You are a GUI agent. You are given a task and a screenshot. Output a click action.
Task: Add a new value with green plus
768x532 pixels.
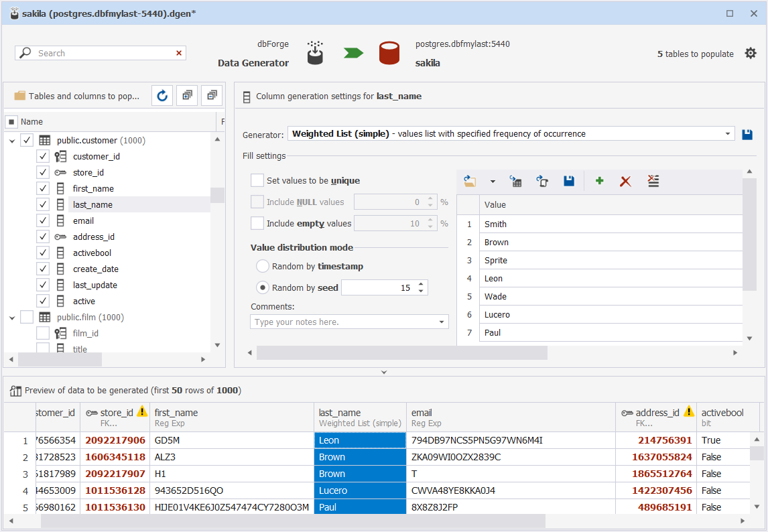coord(599,182)
